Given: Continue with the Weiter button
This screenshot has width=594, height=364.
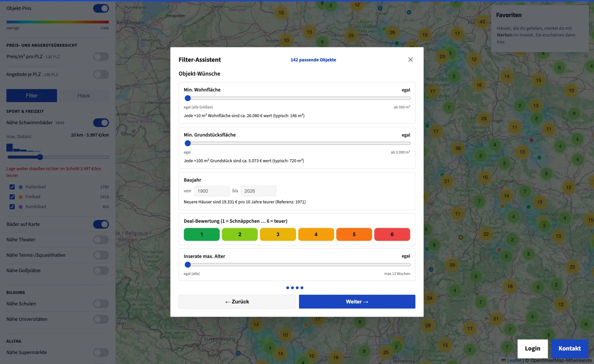Looking at the screenshot, I should (357, 302).
